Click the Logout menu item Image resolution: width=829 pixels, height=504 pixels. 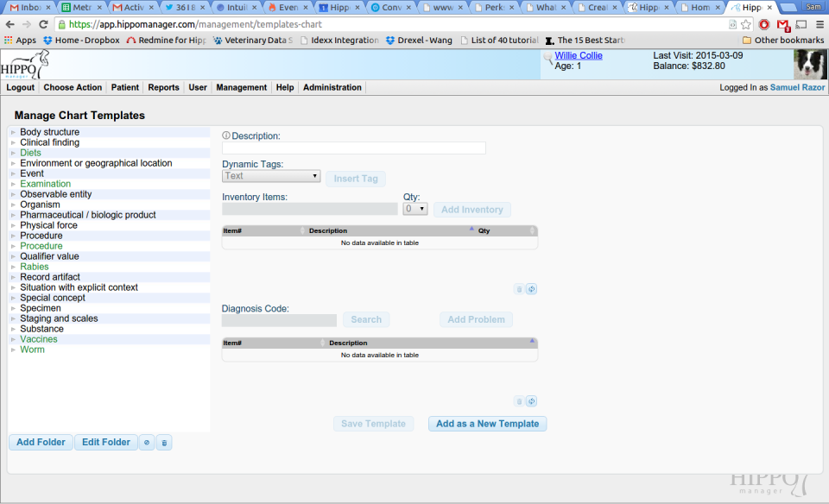pyautogui.click(x=20, y=88)
